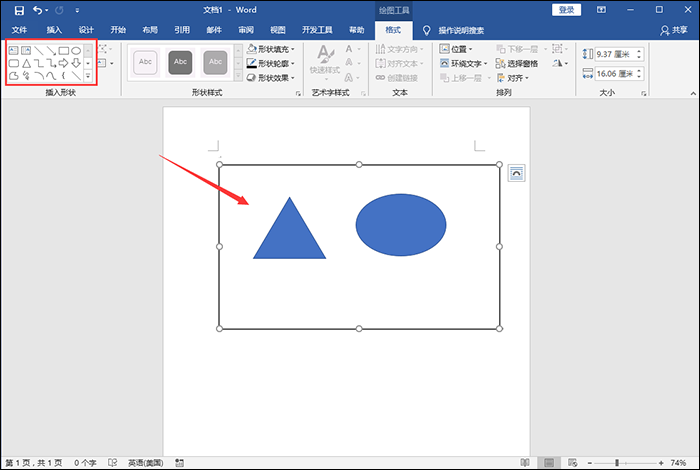Open 形状填充 shape fill dropdown
700x470 pixels.
click(271, 49)
